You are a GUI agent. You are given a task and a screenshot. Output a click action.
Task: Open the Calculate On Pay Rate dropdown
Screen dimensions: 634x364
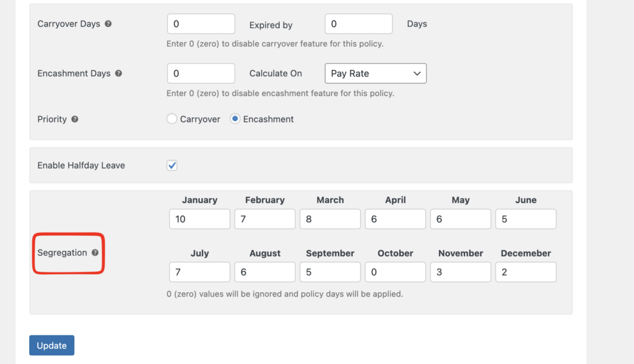(375, 73)
